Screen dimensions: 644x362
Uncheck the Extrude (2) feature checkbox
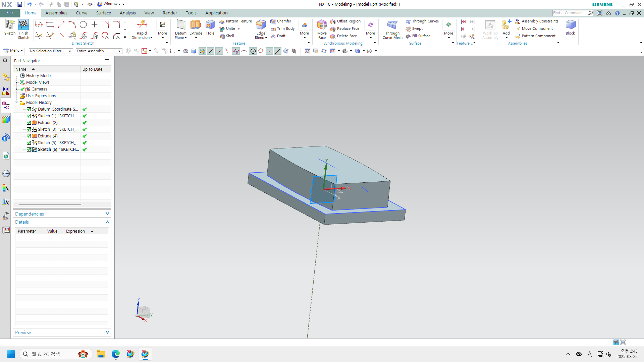29,123
